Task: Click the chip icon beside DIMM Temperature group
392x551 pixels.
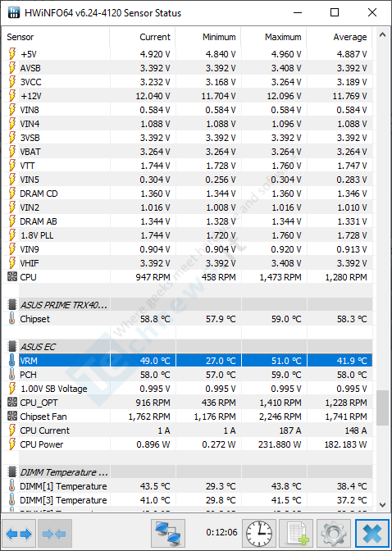Action: coord(12,472)
